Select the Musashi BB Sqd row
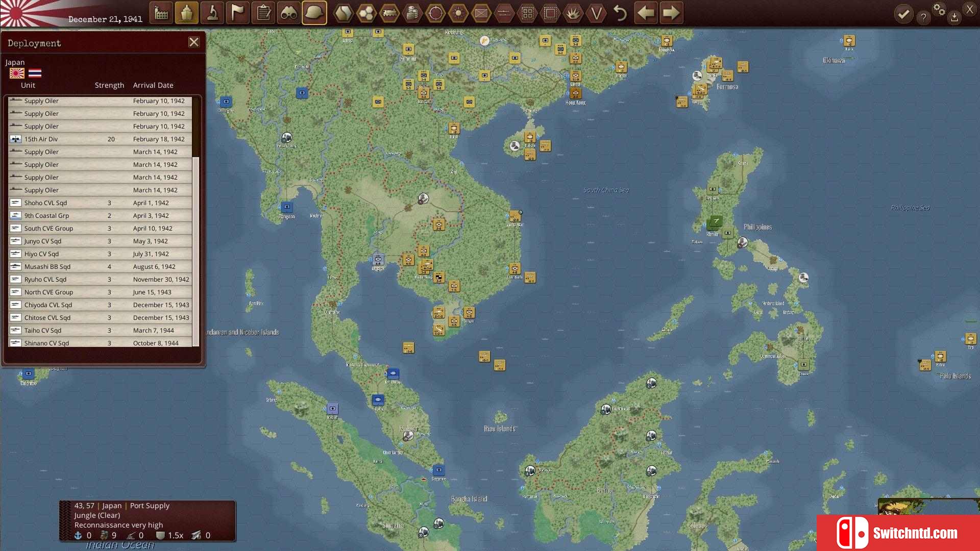Screen dimensions: 980x551 click(x=100, y=266)
